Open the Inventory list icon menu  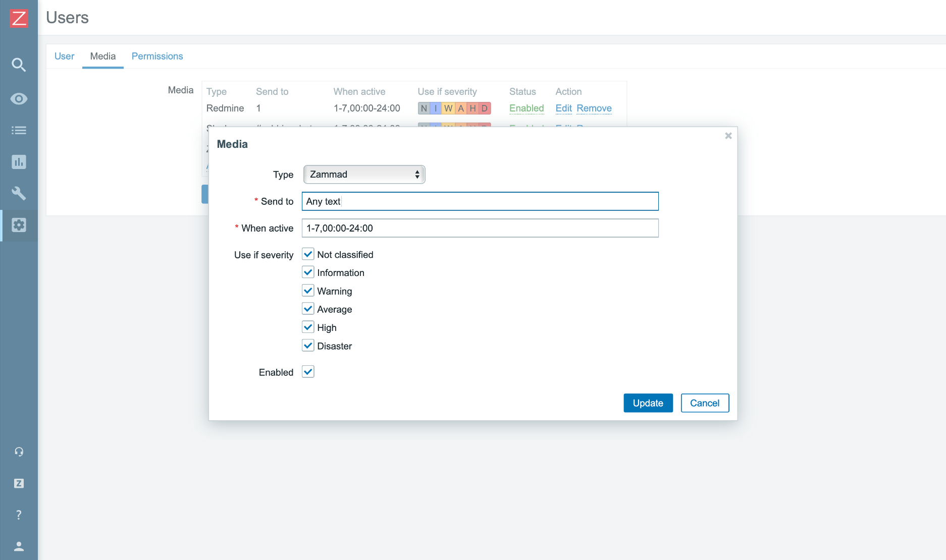[x=19, y=130]
